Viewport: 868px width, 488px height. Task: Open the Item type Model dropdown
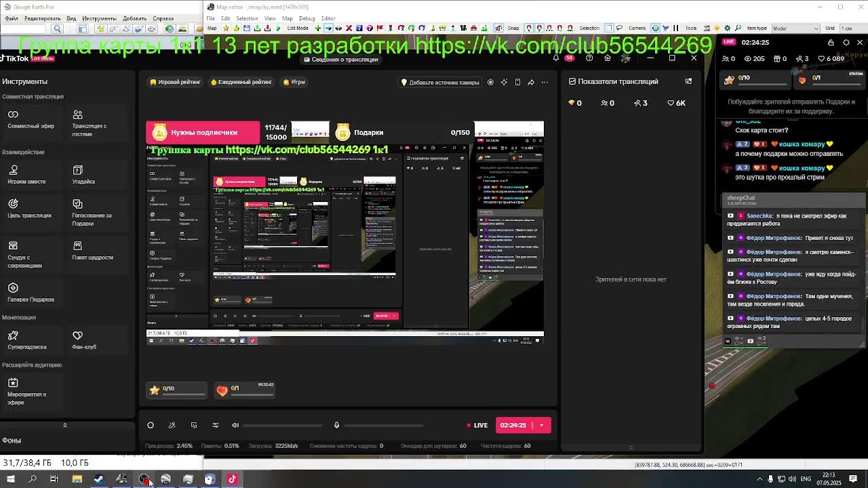click(x=795, y=28)
